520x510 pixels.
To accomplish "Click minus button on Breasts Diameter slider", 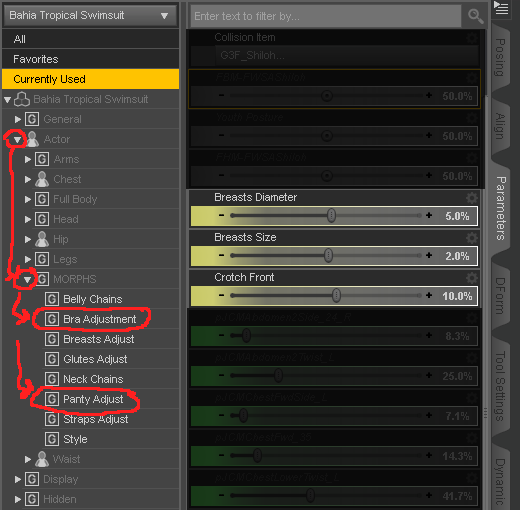I will [x=221, y=215].
